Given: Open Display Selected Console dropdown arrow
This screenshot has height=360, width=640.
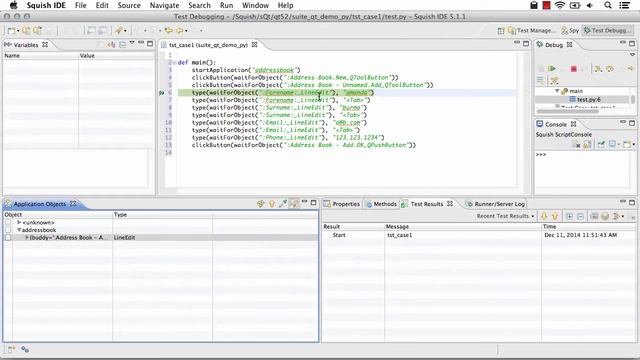Looking at the screenshot, I should (x=619, y=144).
